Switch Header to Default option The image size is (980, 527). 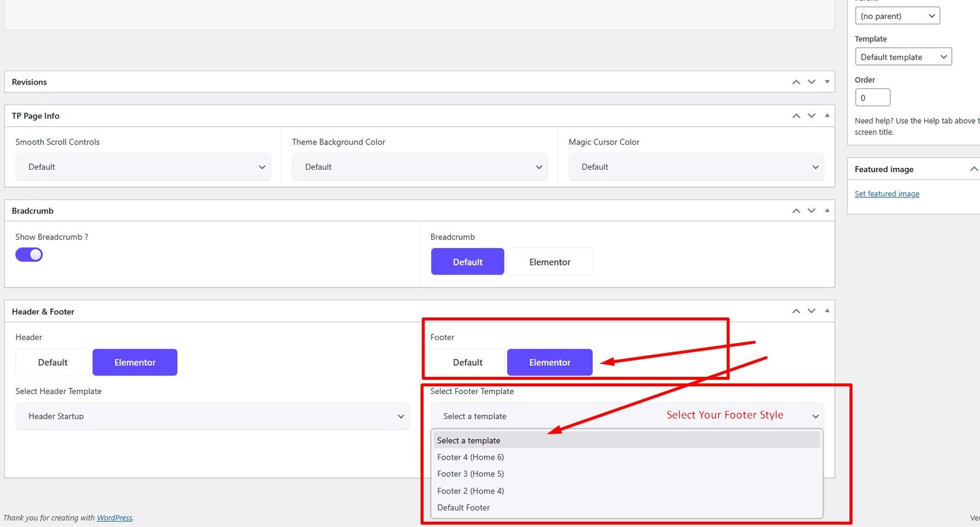coord(53,362)
